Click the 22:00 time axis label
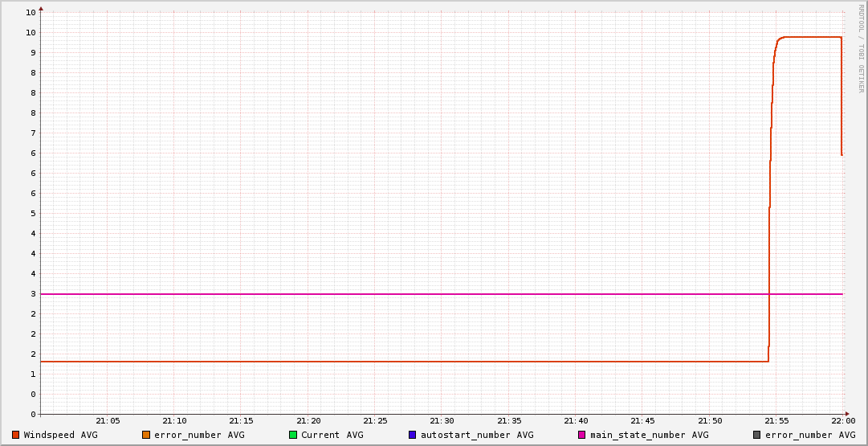The width and height of the screenshot is (868, 446). point(842,420)
